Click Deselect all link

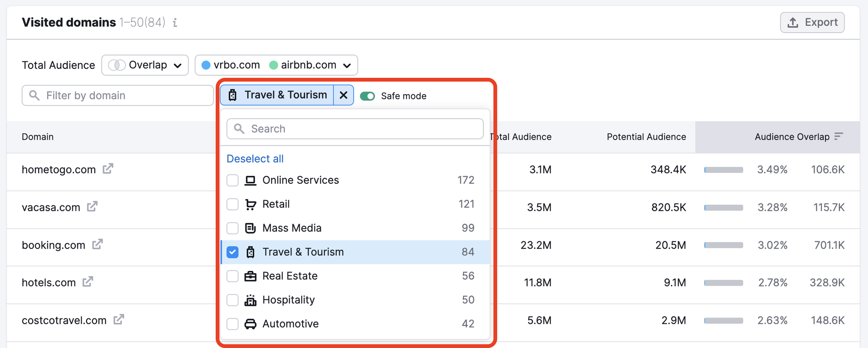(x=255, y=159)
